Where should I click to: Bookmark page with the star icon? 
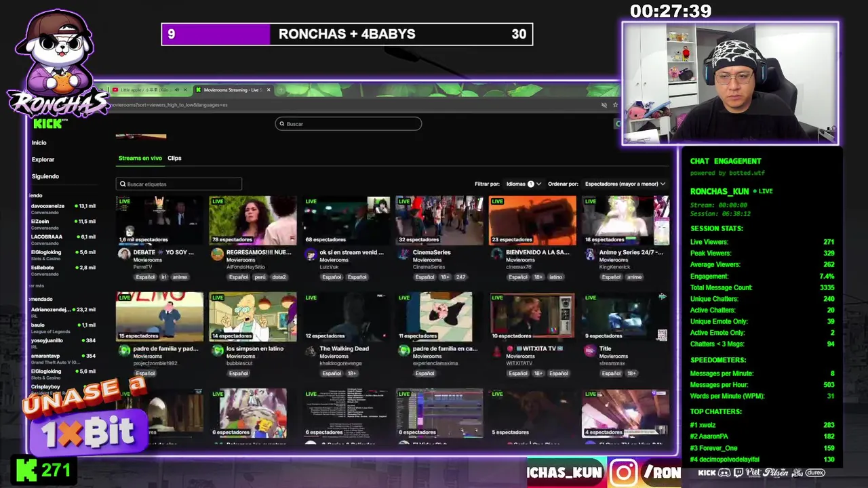pyautogui.click(x=615, y=105)
